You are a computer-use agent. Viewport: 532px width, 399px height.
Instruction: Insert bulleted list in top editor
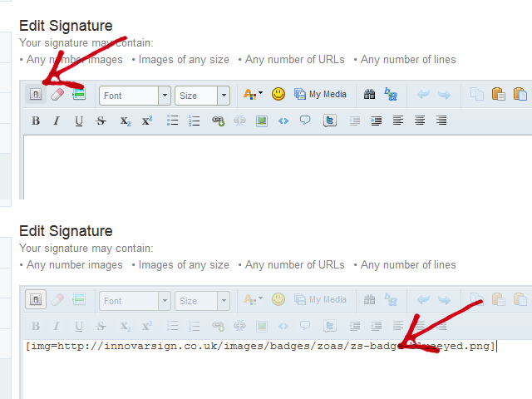[173, 121]
